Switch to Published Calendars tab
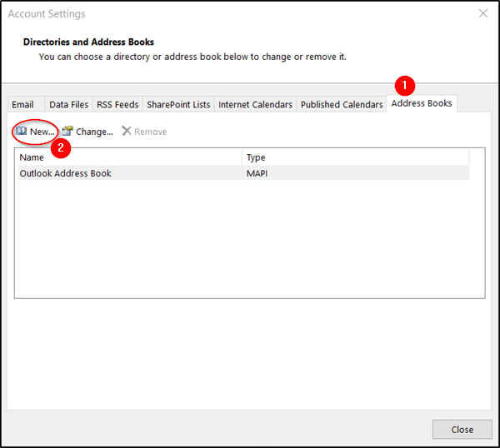Screen dimensions: 500x448 (x=342, y=105)
